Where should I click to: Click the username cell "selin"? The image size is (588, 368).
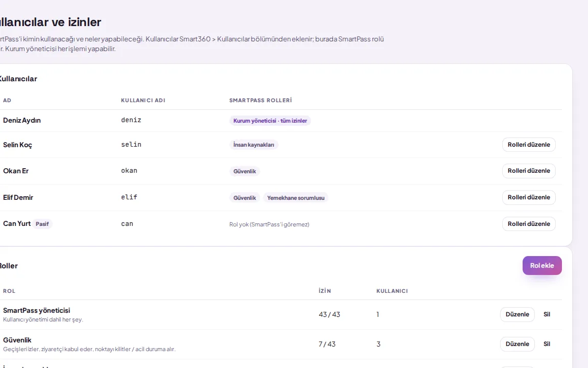tap(131, 145)
